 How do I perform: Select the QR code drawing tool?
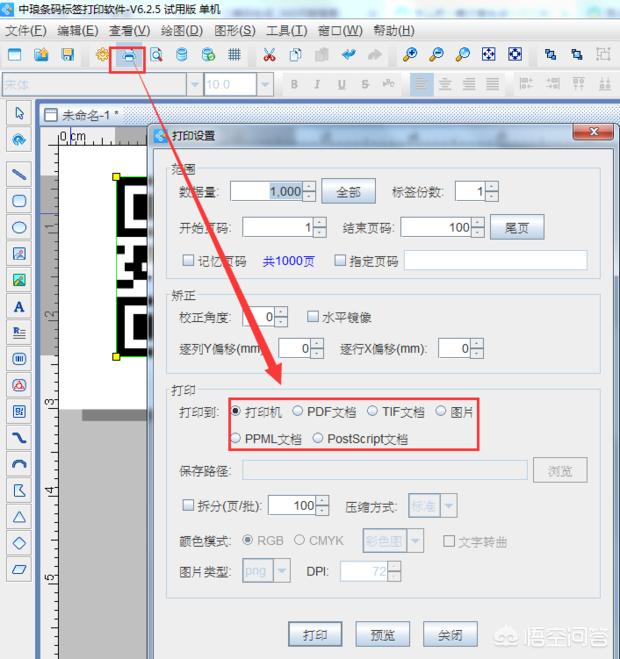click(x=19, y=411)
